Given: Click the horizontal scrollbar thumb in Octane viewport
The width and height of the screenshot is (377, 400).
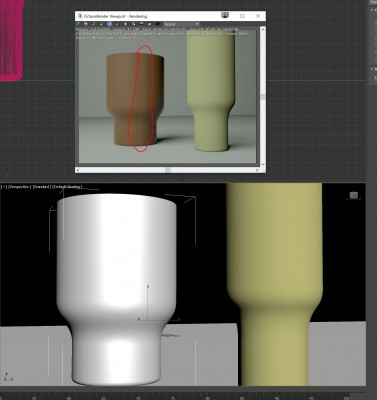Looking at the screenshot, I should point(168,170).
